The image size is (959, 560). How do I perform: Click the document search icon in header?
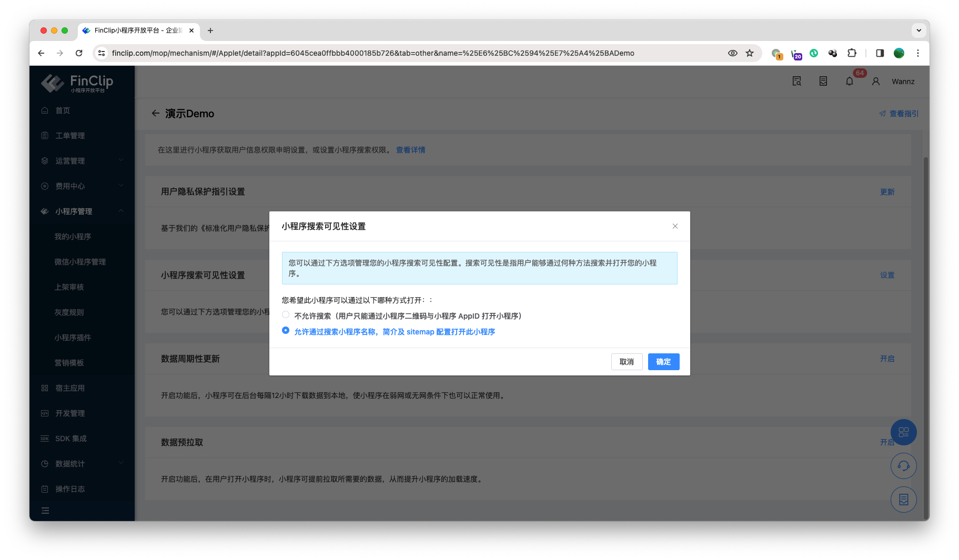point(796,82)
